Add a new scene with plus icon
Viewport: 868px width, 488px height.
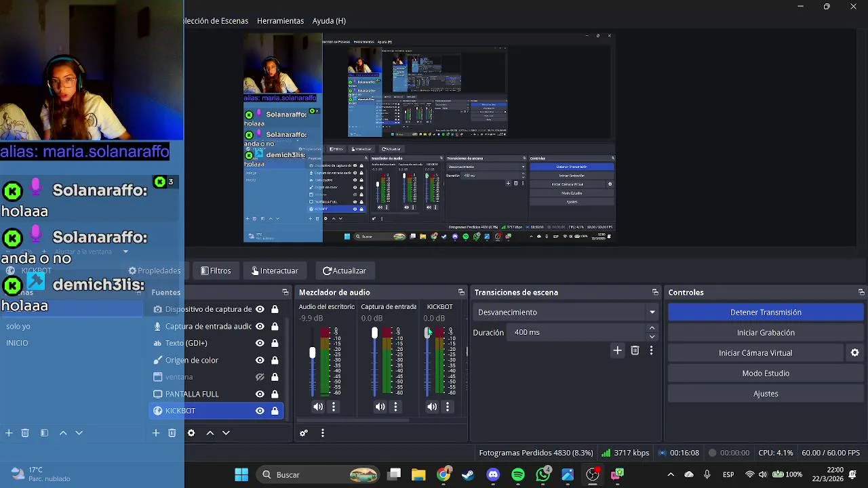(x=9, y=432)
